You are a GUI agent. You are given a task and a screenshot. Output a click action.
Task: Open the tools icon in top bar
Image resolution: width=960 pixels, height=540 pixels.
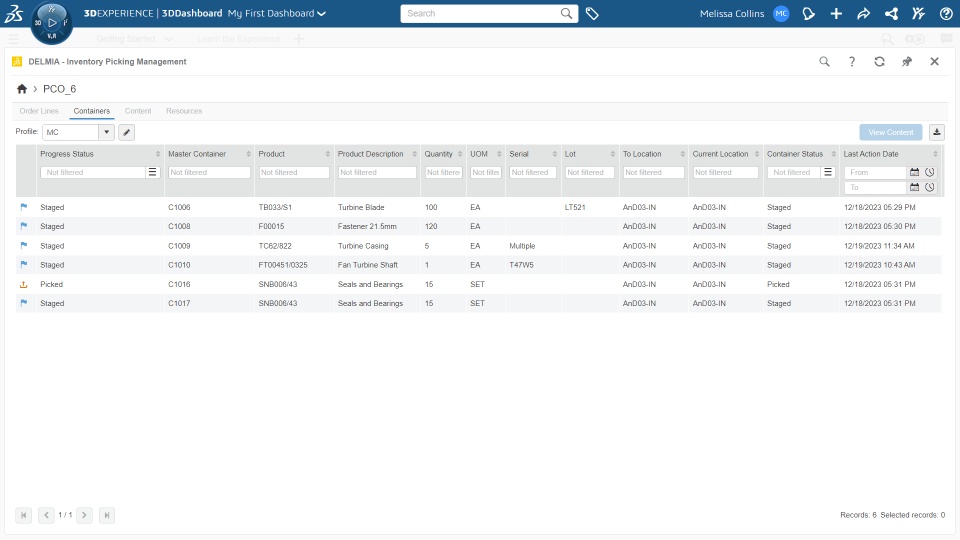coord(918,13)
